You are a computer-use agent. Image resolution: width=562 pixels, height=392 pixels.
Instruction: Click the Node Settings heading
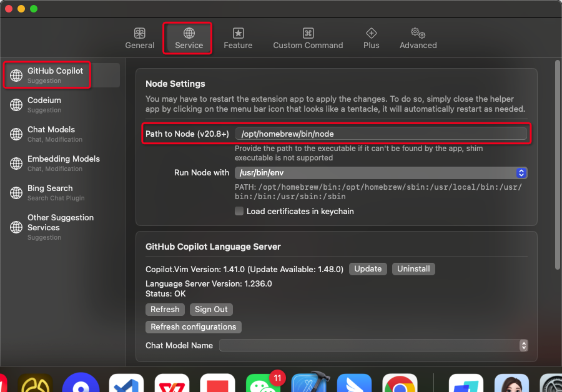(175, 84)
